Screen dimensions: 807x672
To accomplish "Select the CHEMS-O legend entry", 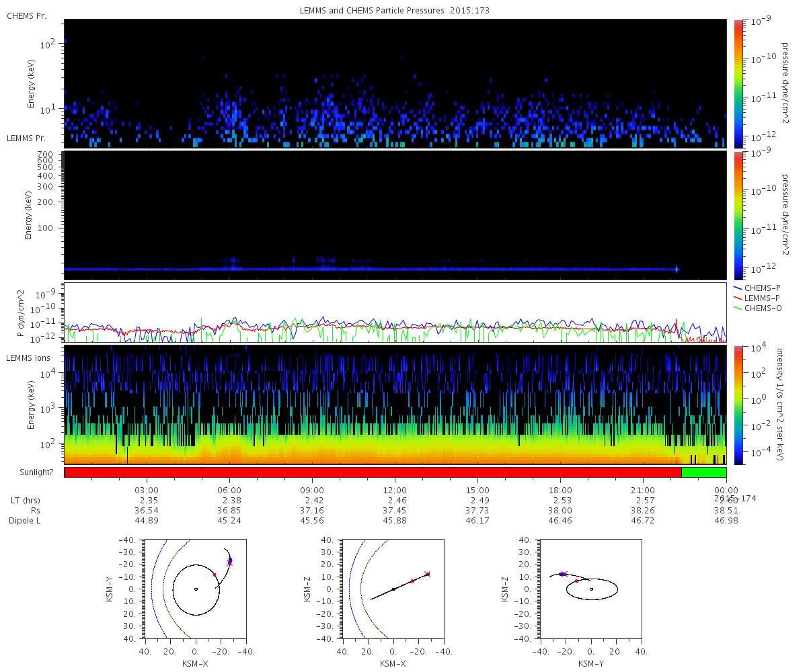I will [762, 308].
